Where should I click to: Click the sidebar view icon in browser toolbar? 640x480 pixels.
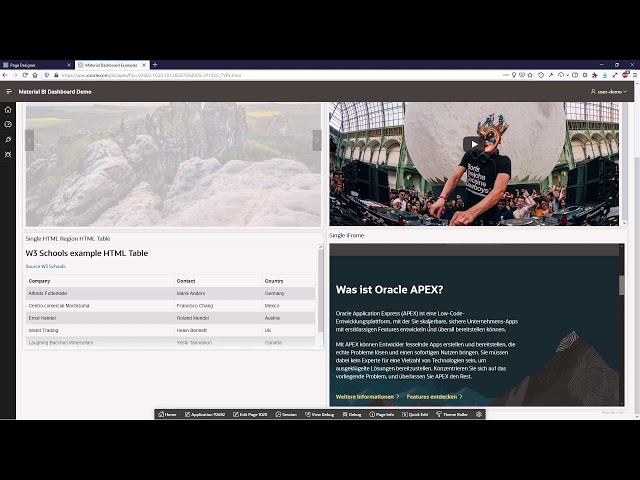575,75
